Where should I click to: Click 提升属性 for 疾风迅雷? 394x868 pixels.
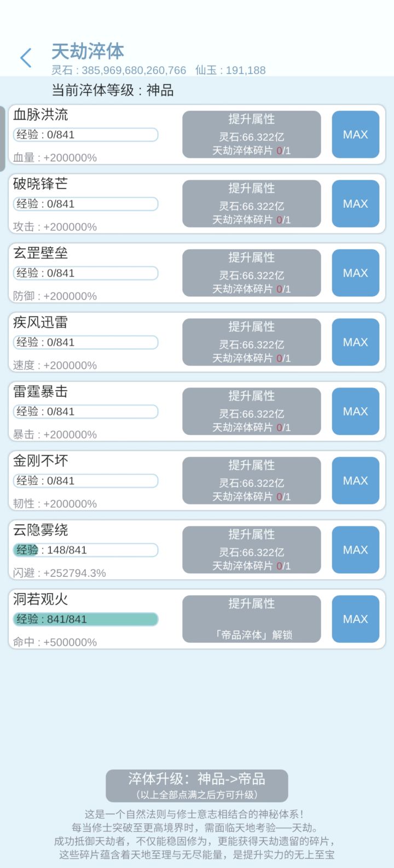251,342
